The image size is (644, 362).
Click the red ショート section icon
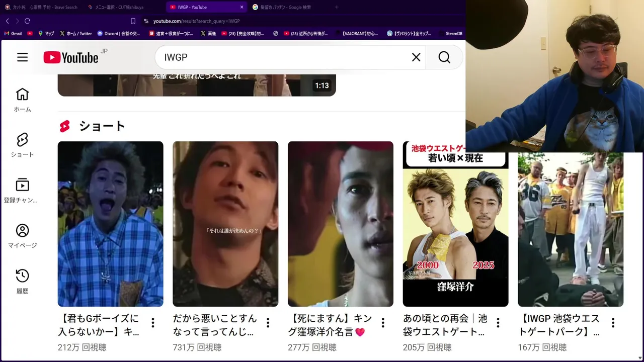point(64,126)
